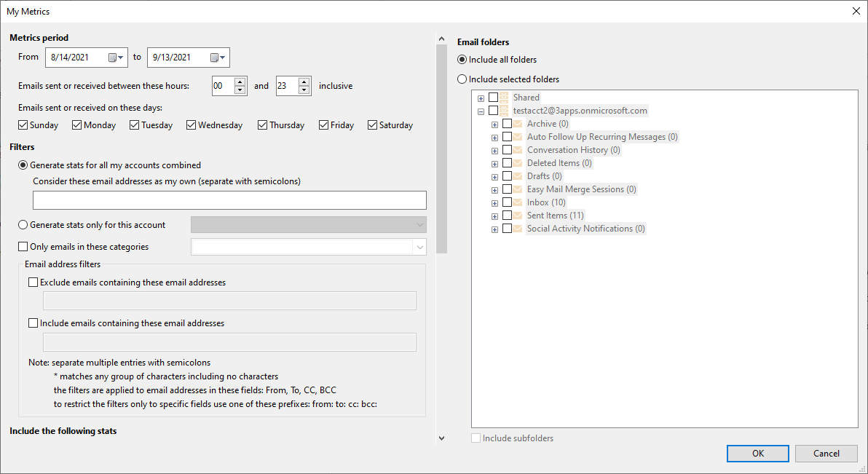Click the testacct2 account mailbox icon

[505, 111]
